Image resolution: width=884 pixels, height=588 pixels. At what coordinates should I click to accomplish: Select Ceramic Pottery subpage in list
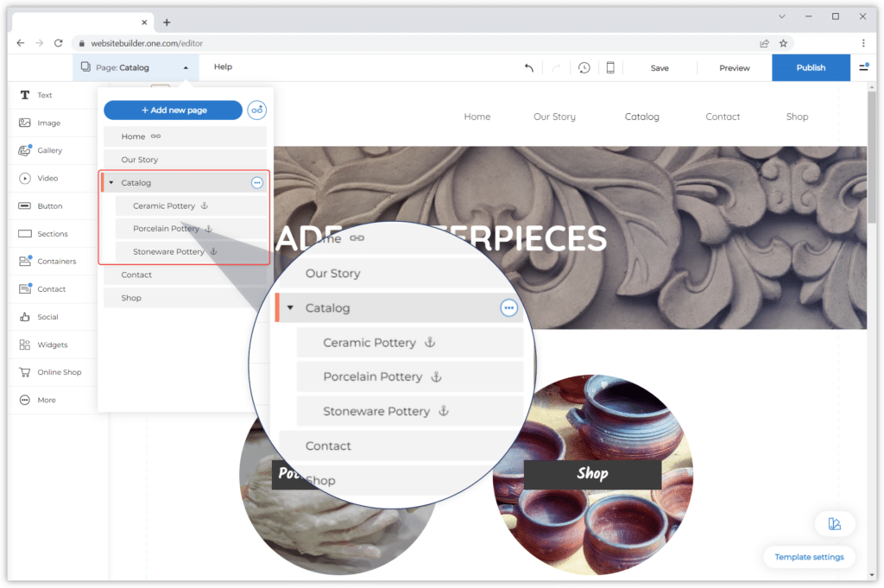(x=164, y=205)
